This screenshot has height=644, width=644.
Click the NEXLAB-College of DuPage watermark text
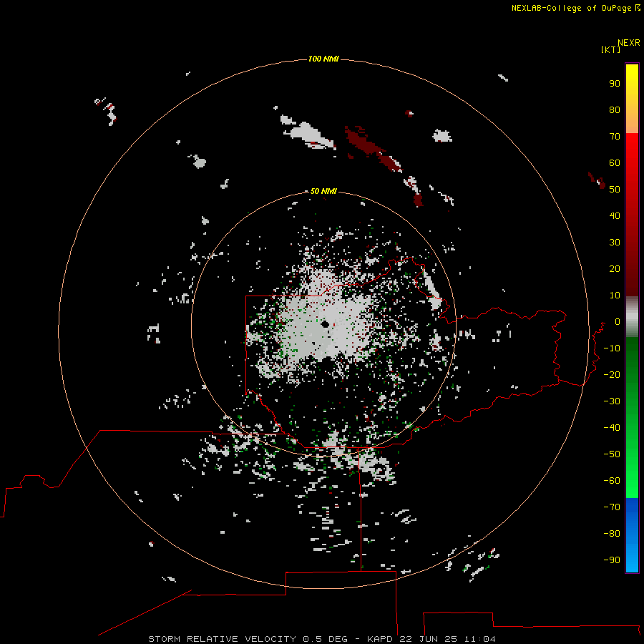[575, 8]
